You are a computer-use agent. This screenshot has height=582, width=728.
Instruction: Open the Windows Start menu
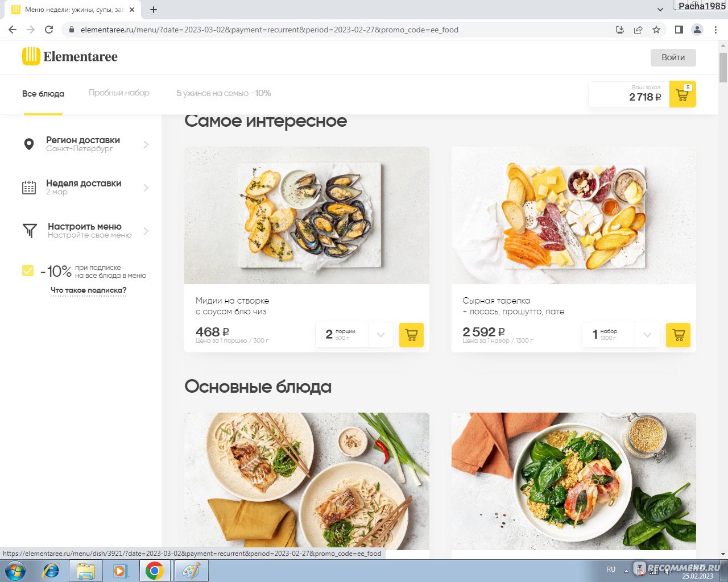[x=15, y=571]
